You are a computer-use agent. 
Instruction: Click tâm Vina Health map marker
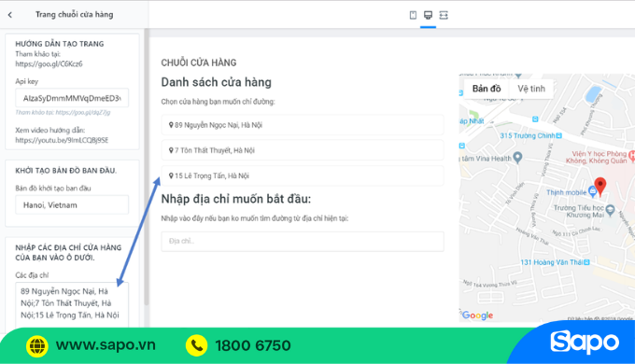(x=517, y=157)
